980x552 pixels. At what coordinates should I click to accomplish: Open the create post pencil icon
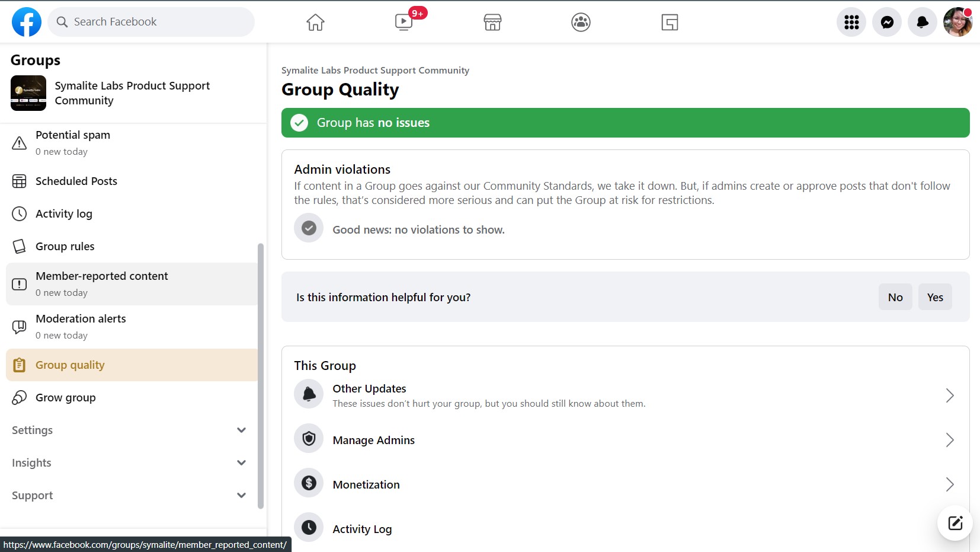tap(954, 523)
